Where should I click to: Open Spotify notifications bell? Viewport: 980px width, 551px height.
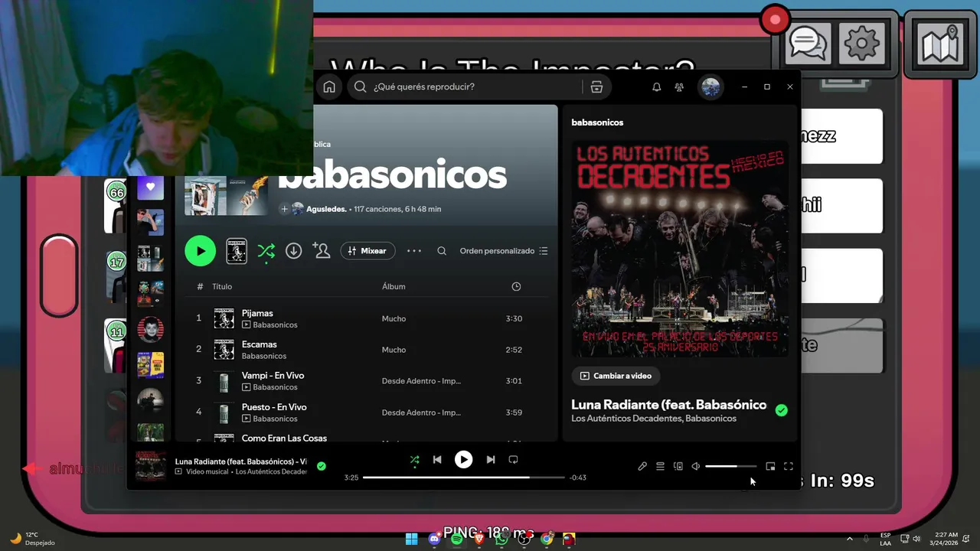(x=656, y=87)
